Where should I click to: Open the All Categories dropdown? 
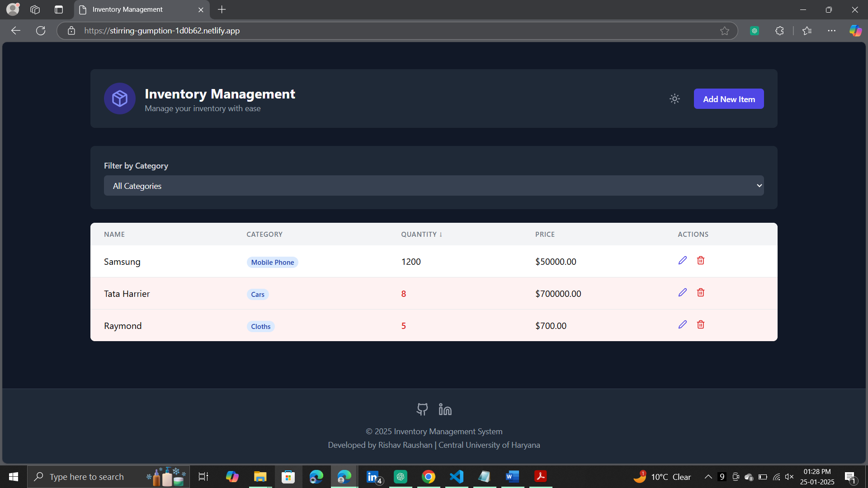click(434, 186)
